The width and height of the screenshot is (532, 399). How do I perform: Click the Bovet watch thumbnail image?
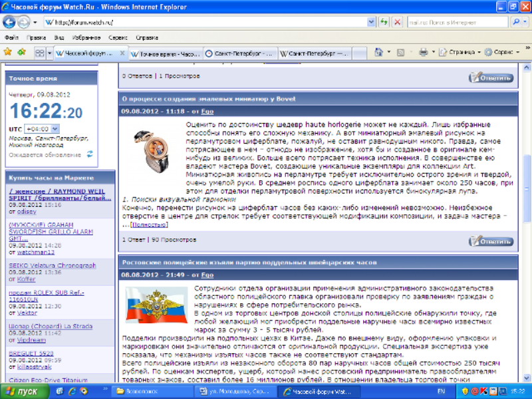[x=152, y=151]
